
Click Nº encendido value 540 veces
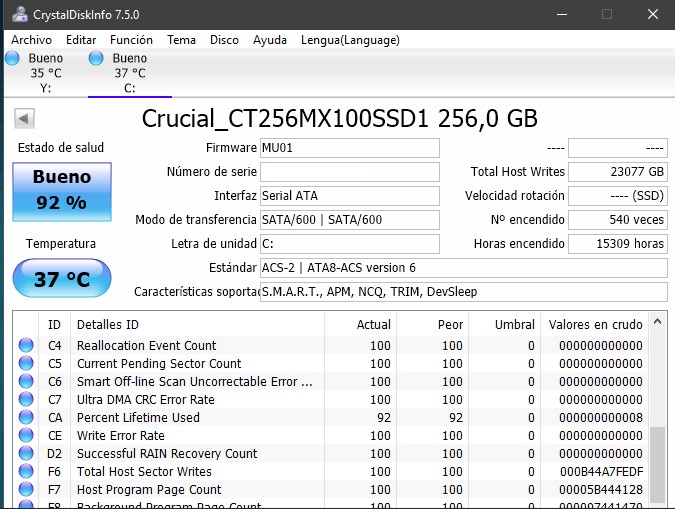[x=618, y=220]
